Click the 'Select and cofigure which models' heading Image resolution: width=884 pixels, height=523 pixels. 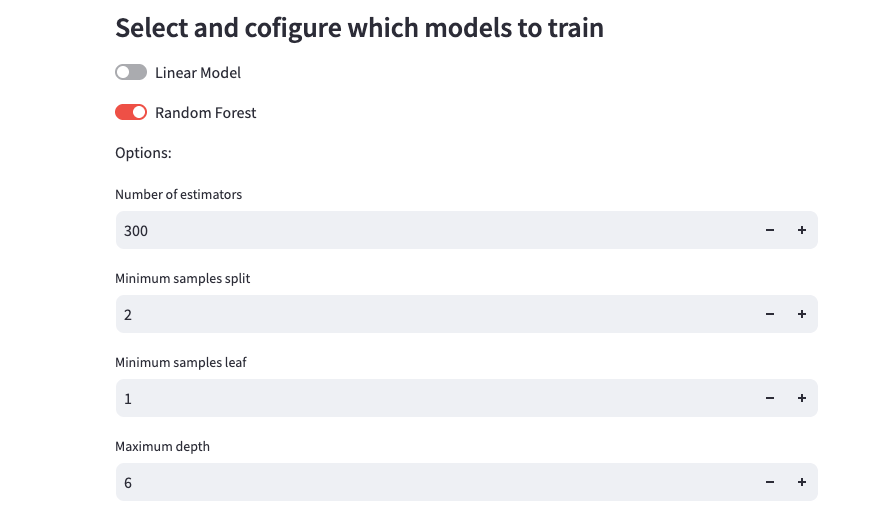click(359, 27)
